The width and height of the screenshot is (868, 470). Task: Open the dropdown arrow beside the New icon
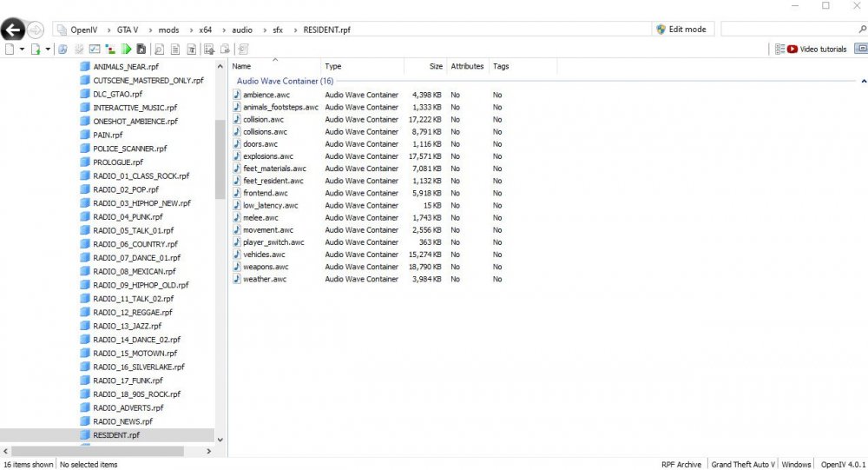tap(22, 50)
